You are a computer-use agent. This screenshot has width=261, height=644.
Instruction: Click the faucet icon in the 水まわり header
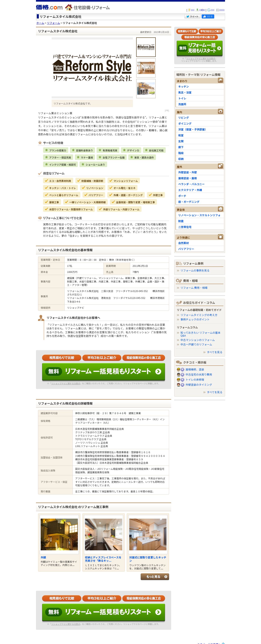(220, 80)
